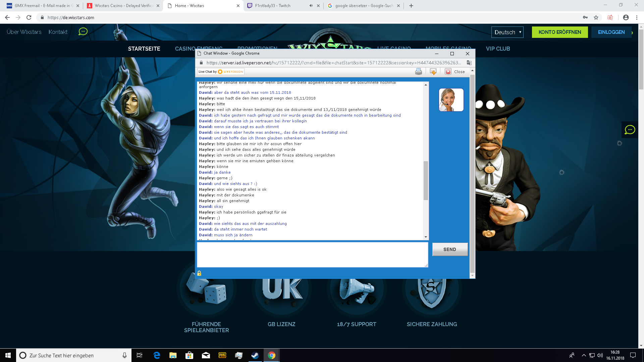Click the red Close chat icon
The image size is (644, 362).
[448, 71]
